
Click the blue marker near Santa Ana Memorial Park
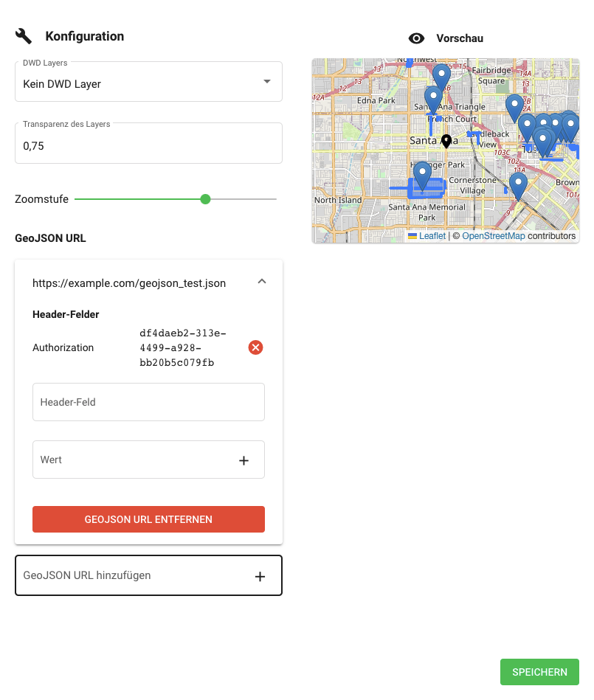[422, 176]
